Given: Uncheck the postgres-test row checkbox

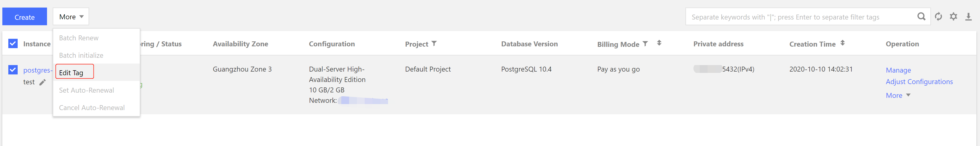Looking at the screenshot, I should tap(13, 70).
